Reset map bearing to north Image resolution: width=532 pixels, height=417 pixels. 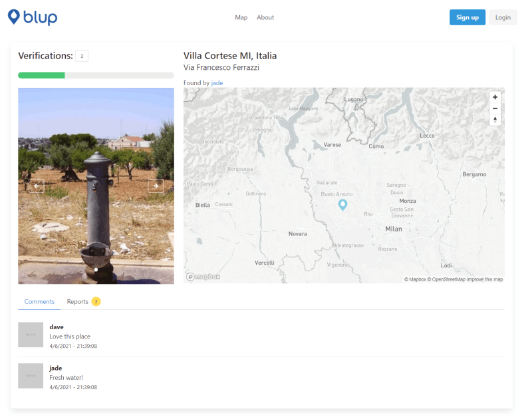[495, 120]
